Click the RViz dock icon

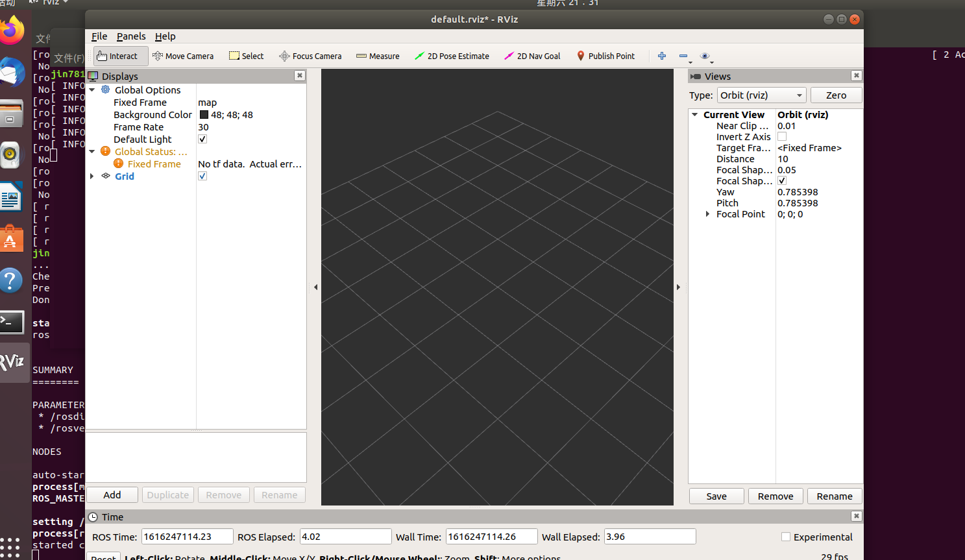coord(13,362)
